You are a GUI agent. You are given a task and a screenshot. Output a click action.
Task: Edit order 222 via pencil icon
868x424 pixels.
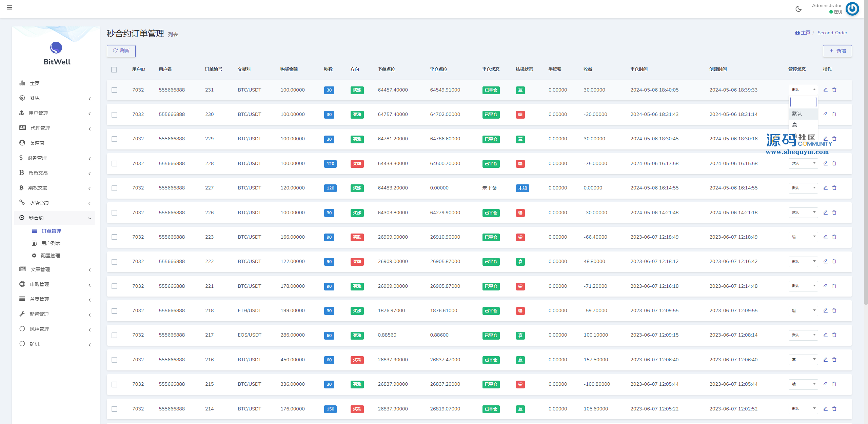pyautogui.click(x=826, y=261)
